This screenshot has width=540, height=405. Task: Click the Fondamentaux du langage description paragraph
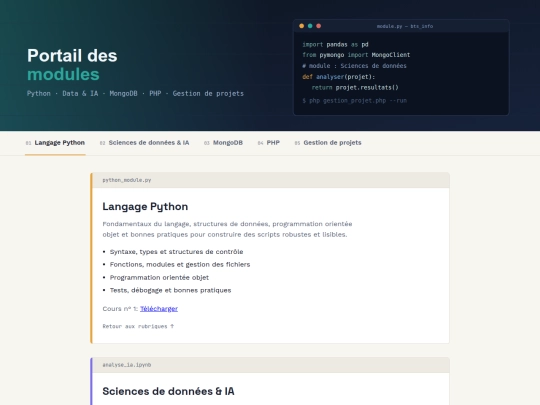227,229
